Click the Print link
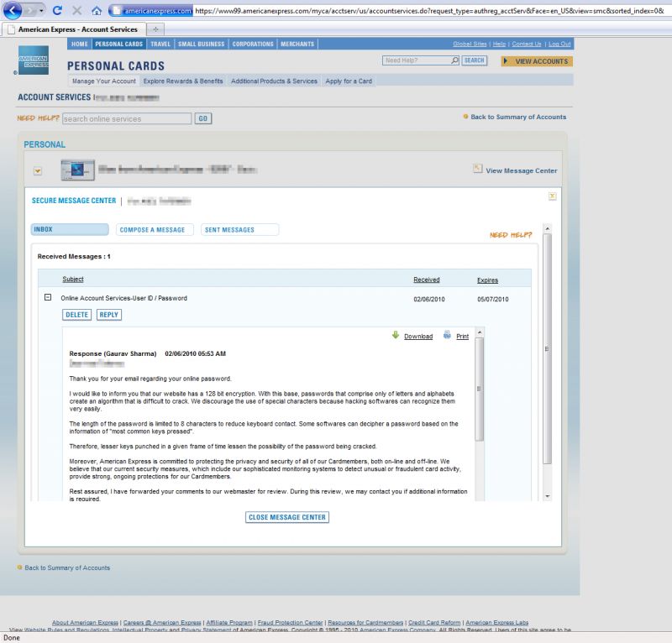The image size is (672, 643). click(x=463, y=337)
